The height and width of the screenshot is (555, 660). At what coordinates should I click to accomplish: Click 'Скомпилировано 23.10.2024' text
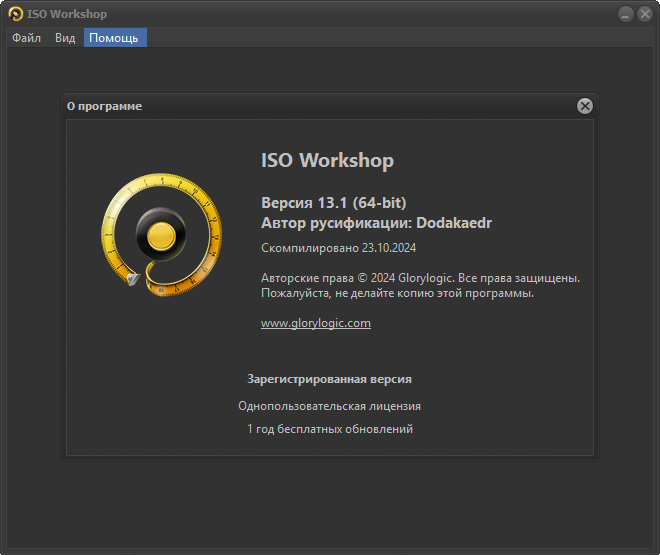click(x=338, y=248)
